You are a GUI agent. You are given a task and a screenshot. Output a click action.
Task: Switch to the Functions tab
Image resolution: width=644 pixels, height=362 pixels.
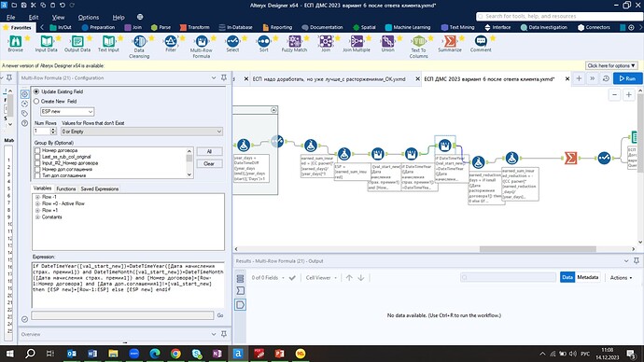pos(66,188)
